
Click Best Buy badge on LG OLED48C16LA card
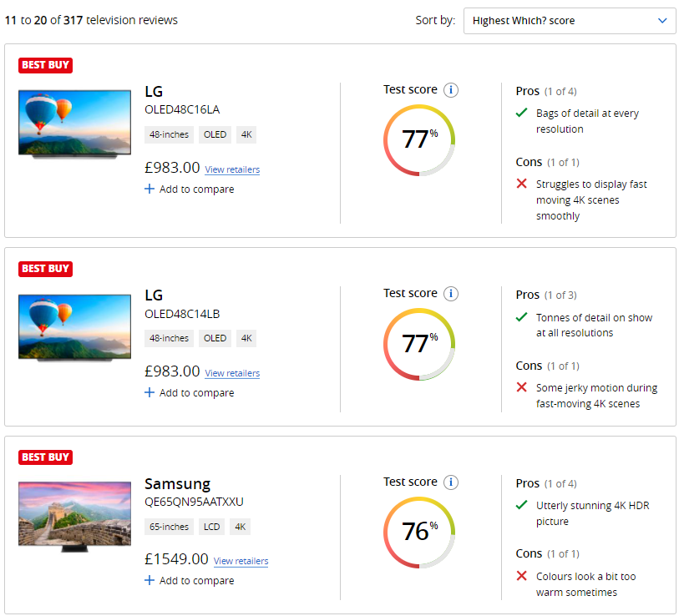coord(45,65)
